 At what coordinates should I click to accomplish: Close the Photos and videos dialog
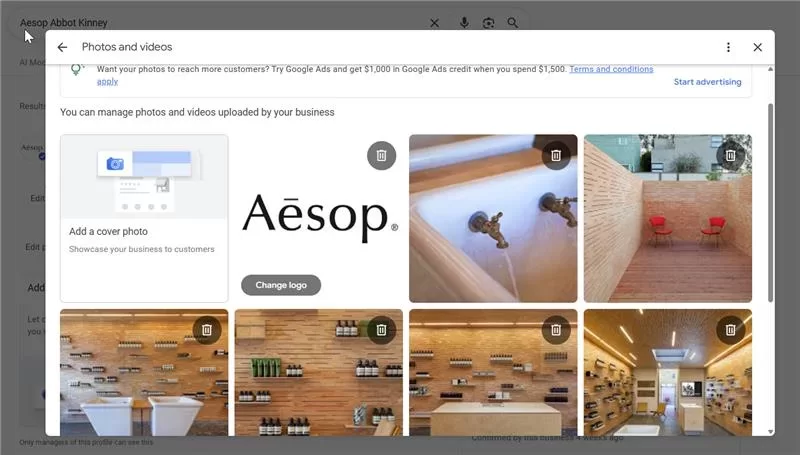757,47
